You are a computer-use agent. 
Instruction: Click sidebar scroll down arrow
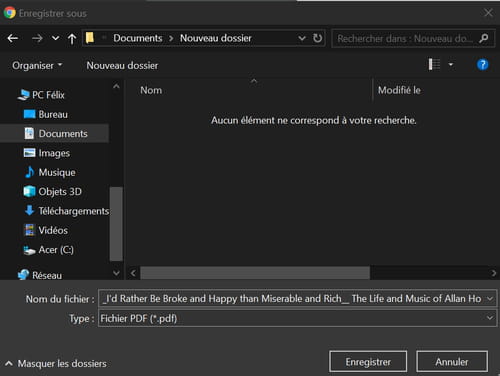point(116,273)
